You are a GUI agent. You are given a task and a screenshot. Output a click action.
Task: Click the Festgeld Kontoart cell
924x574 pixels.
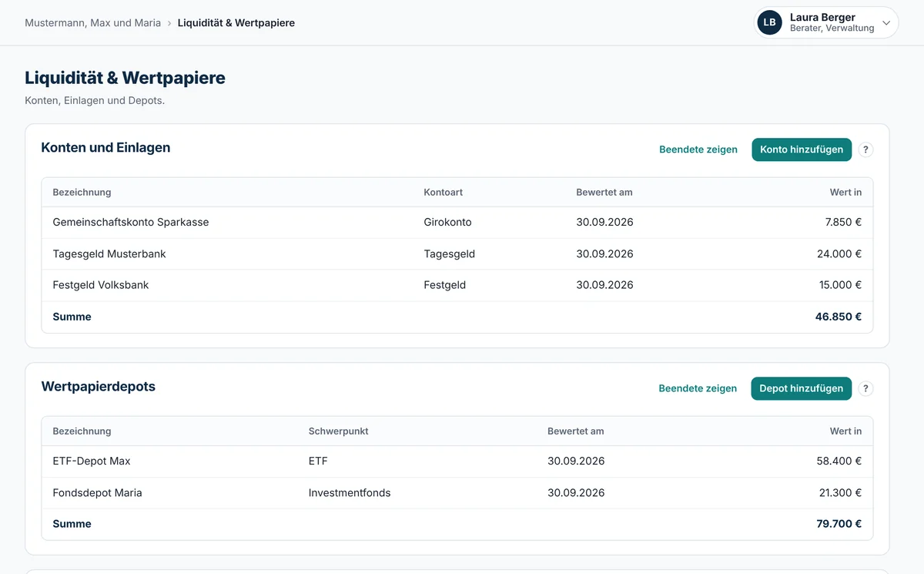444,285
